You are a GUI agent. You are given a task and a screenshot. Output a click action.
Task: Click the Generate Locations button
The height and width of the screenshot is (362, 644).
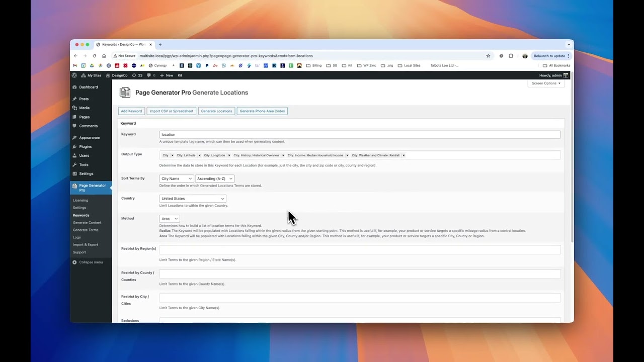tap(216, 111)
